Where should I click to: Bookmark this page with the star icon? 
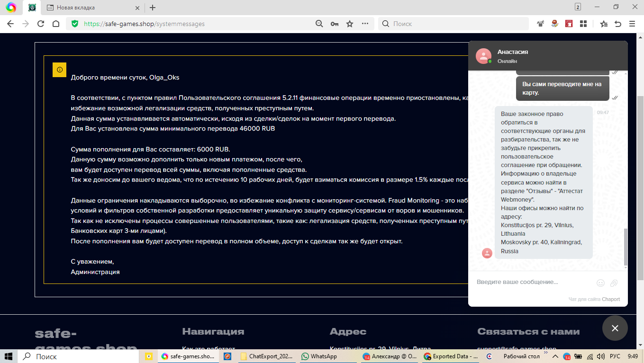350,24
